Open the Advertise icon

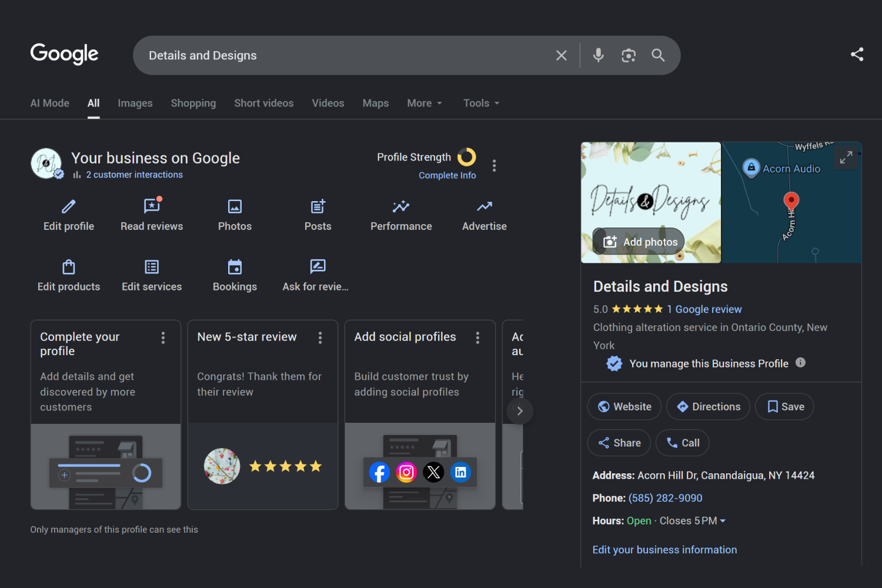(485, 206)
